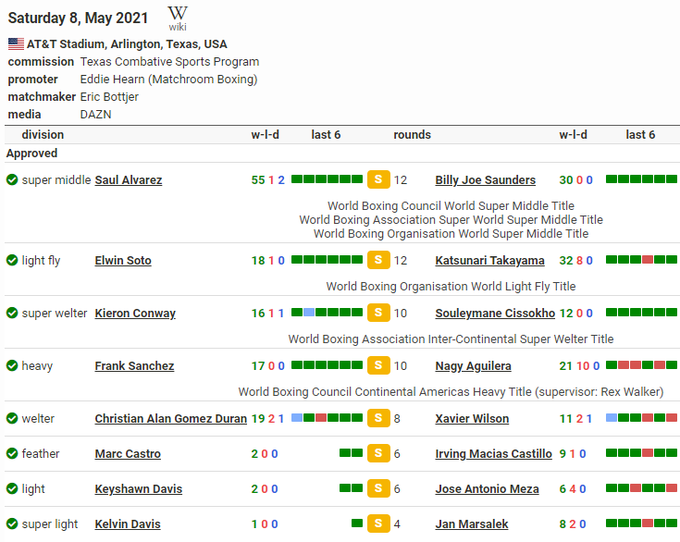Click approved checkmark beside super middle
Image resolution: width=680 pixels, height=542 pixels.
[x=12, y=180]
